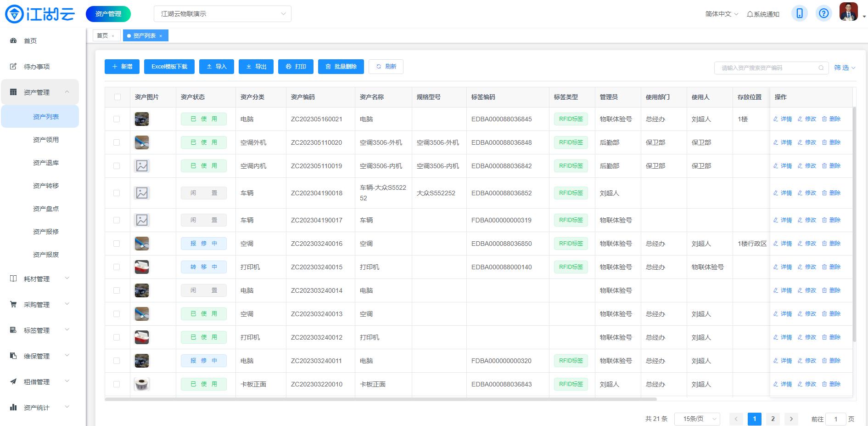This screenshot has height=426, width=868.
Task: Open the 江湖云物联演示 organization dropdown
Action: point(223,14)
